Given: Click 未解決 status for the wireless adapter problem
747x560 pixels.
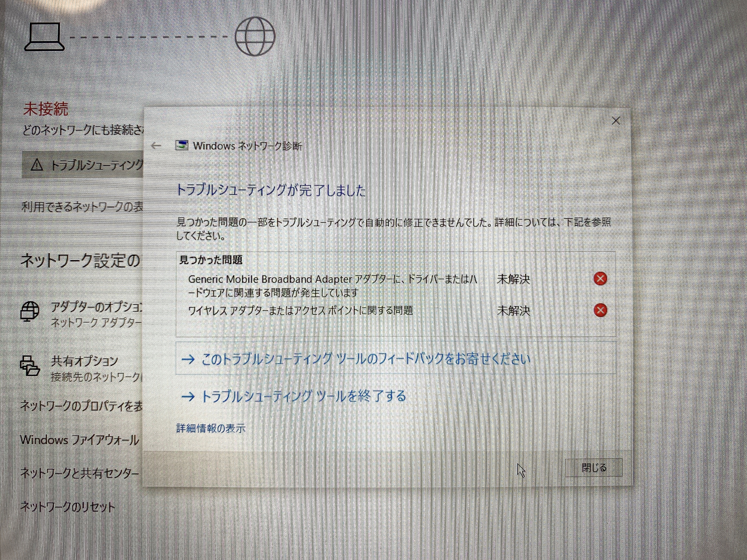Looking at the screenshot, I should 513,311.
